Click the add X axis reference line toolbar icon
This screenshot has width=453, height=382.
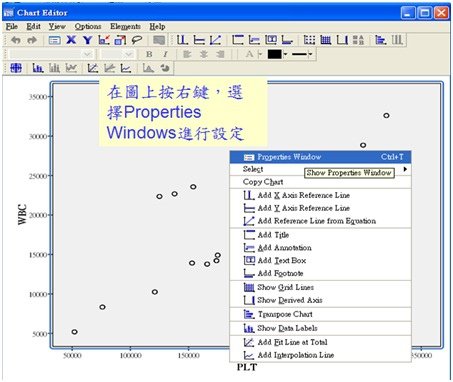tap(182, 40)
